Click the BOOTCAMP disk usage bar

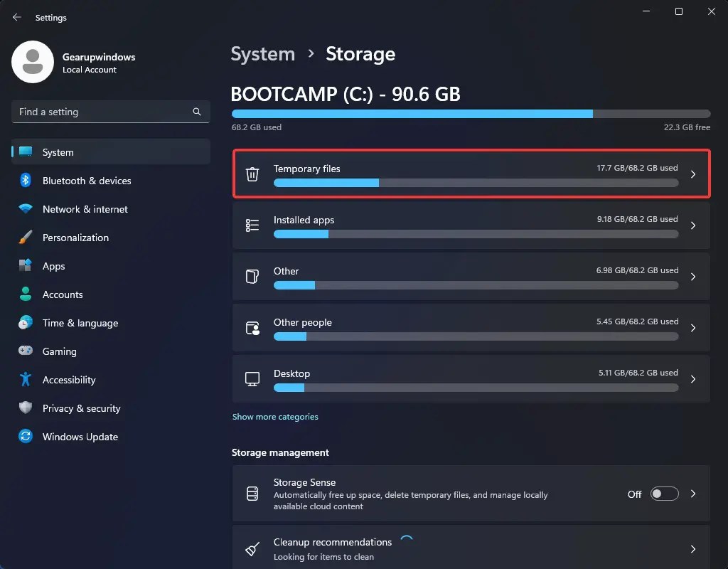pyautogui.click(x=471, y=113)
